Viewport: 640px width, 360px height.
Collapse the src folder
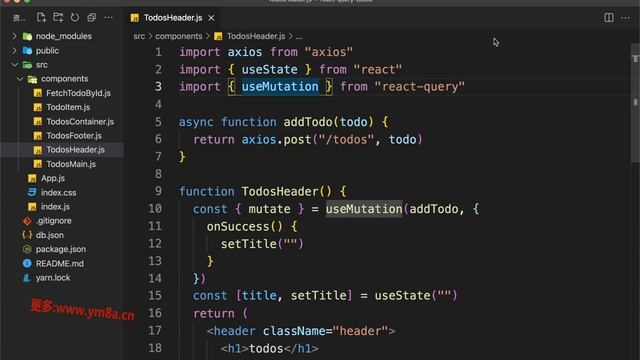[41, 65]
